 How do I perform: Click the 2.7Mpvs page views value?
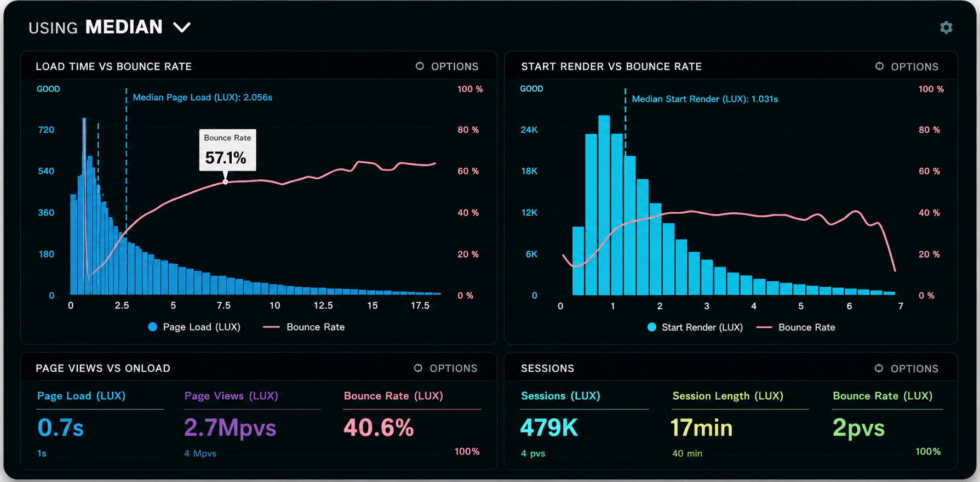[230, 428]
